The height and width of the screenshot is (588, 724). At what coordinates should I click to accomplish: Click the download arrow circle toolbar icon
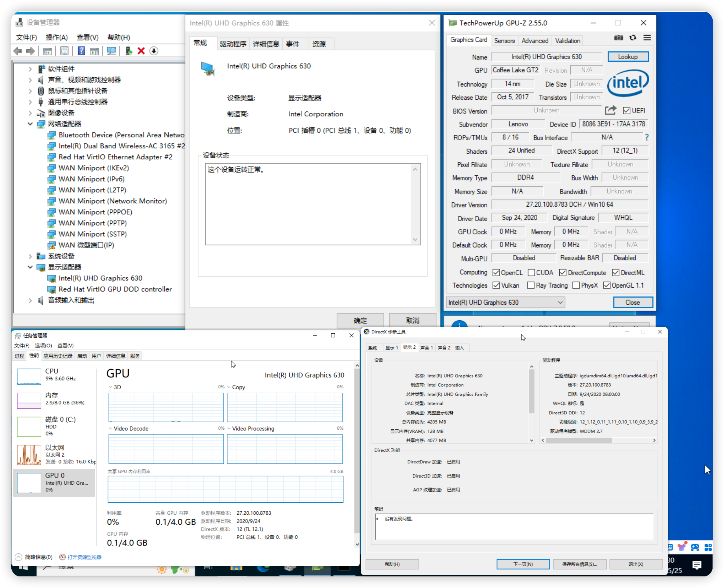[x=154, y=51]
